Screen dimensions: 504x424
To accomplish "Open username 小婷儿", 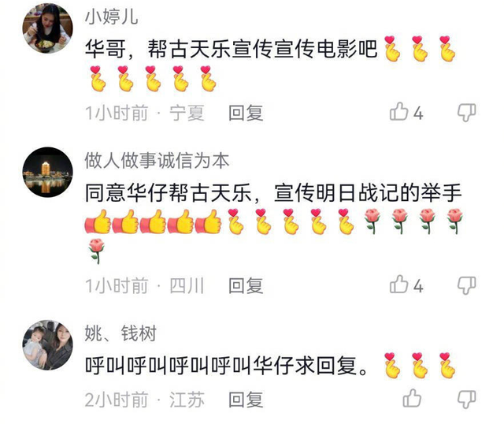I will (x=112, y=17).
